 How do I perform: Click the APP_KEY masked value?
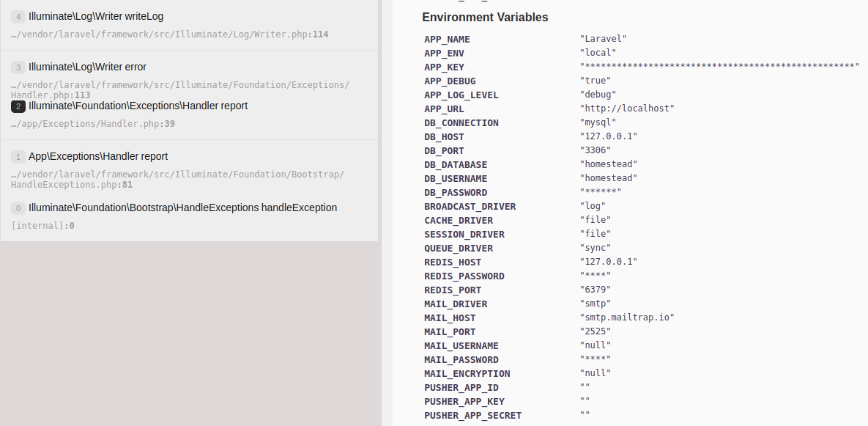point(719,67)
